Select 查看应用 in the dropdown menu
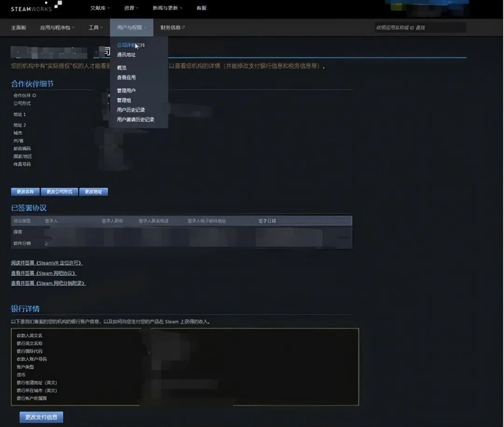 click(x=126, y=77)
